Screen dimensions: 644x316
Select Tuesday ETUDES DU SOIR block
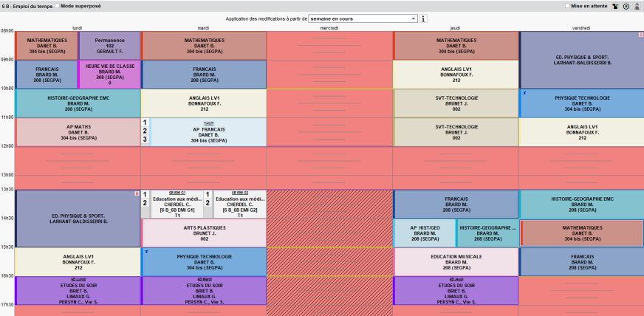(x=204, y=291)
